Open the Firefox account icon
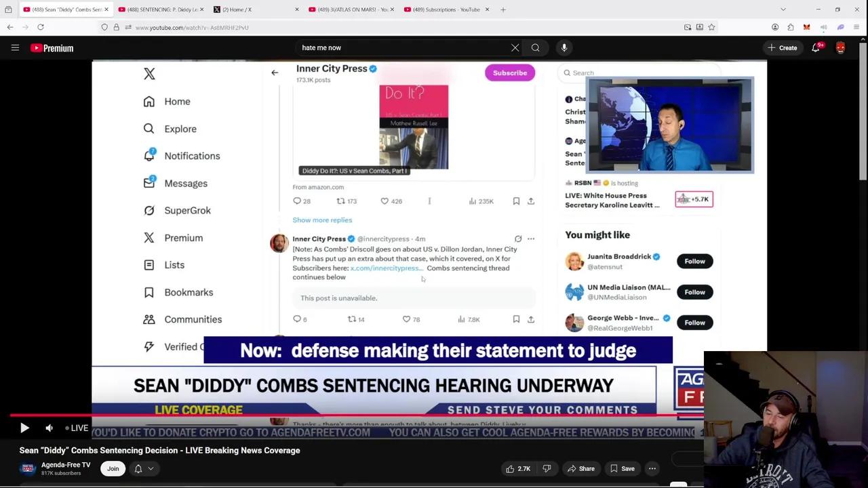This screenshot has width=868, height=488. pyautogui.click(x=775, y=27)
